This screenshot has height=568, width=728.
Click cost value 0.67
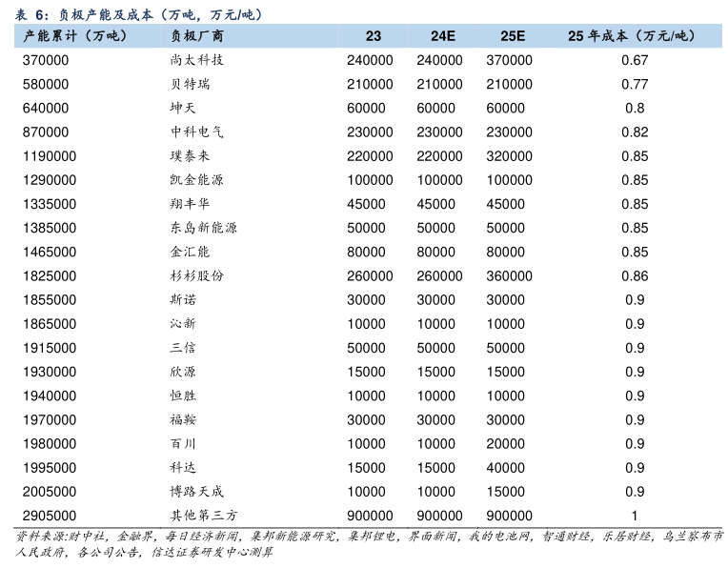pos(635,60)
